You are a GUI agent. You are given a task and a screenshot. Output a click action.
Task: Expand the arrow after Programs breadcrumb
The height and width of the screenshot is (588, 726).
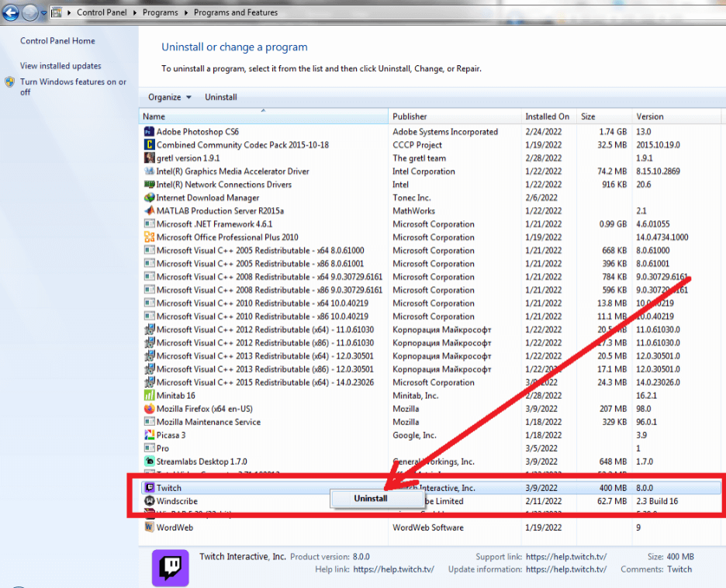pyautogui.click(x=185, y=12)
